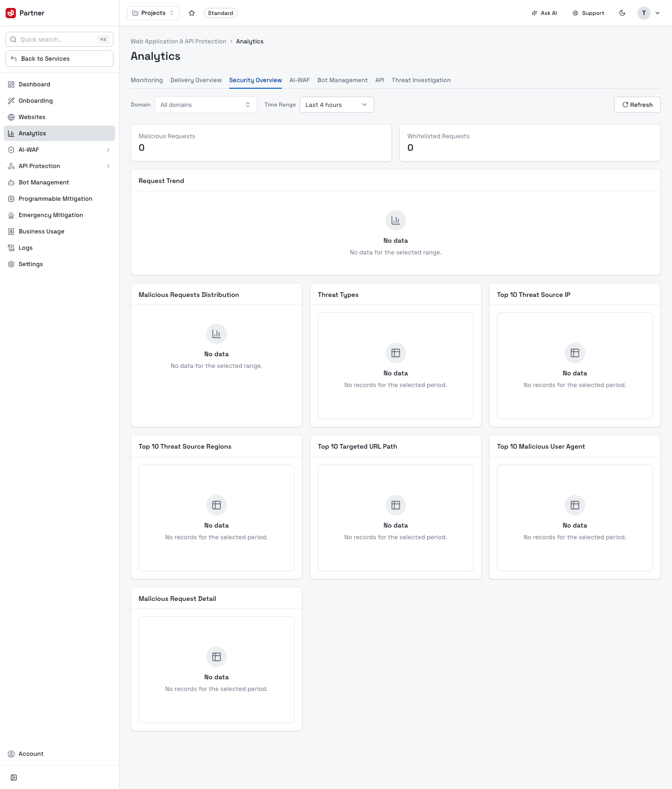The image size is (672, 789).
Task: Open the Bot Management tab
Action: [343, 80]
